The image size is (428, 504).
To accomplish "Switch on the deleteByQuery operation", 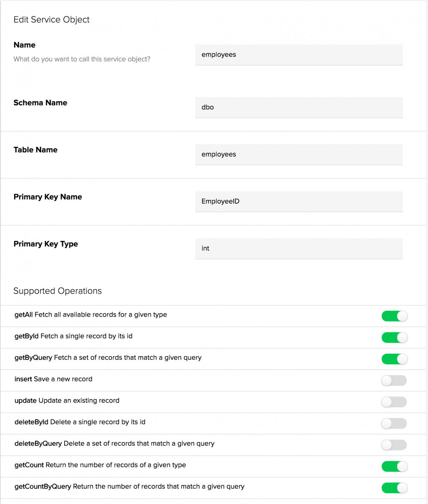I will click(x=394, y=445).
